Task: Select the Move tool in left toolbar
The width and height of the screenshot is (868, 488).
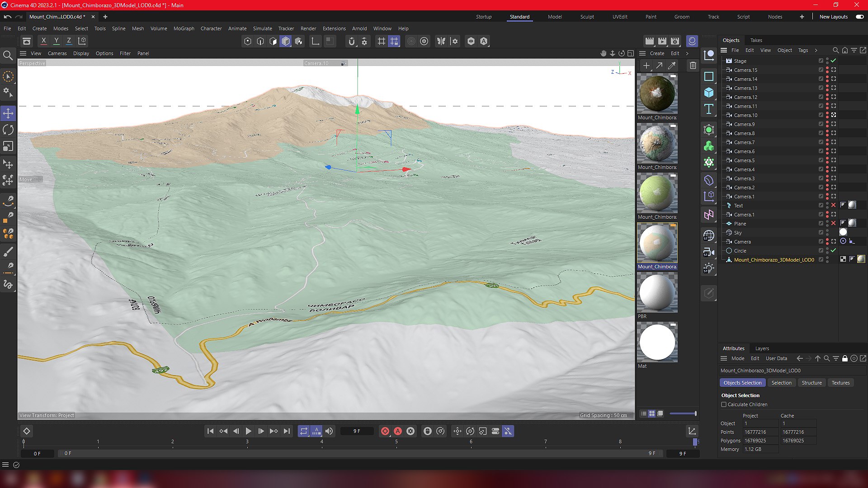Action: pyautogui.click(x=8, y=113)
